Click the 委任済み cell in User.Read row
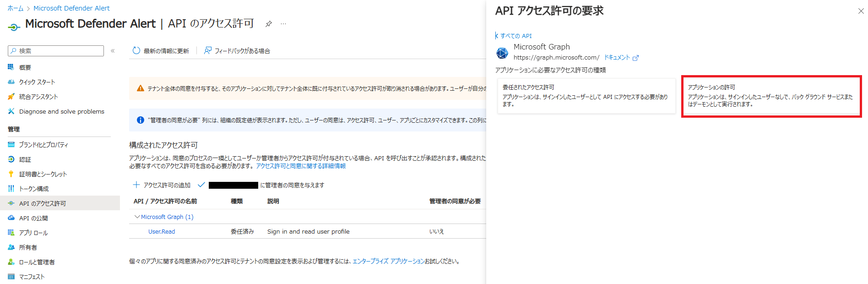 click(242, 231)
